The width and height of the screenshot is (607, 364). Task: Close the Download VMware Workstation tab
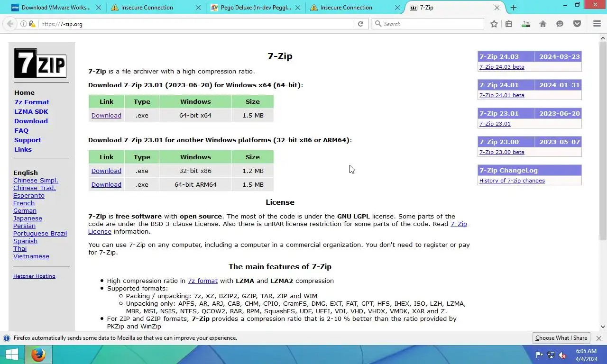(x=99, y=8)
